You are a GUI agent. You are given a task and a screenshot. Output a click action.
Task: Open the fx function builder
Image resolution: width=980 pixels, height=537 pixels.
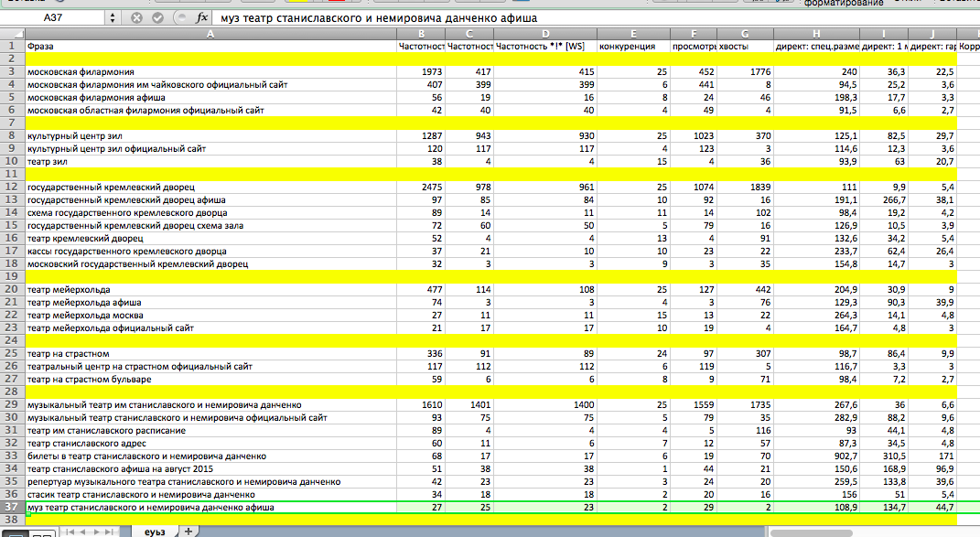click(x=201, y=17)
